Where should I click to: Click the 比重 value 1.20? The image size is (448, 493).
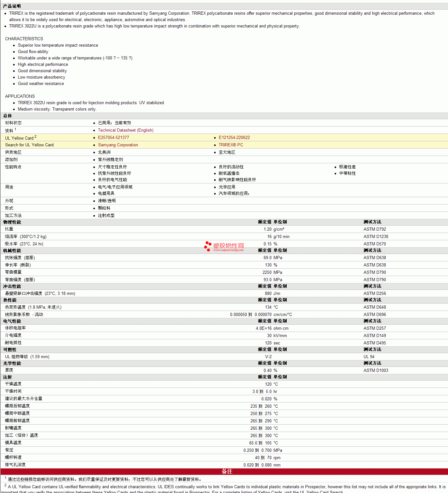267,229
